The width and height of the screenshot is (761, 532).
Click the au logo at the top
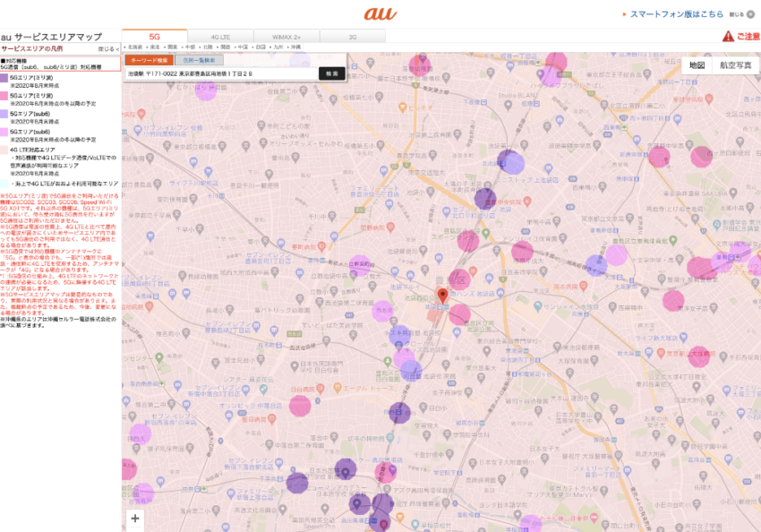(x=380, y=13)
